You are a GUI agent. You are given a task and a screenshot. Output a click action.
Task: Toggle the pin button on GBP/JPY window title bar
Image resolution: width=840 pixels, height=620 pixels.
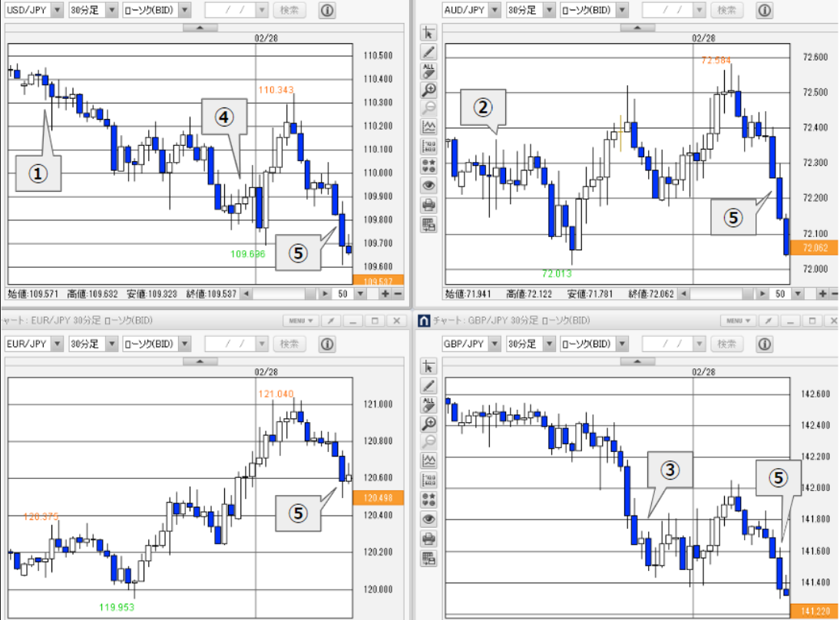point(769,321)
